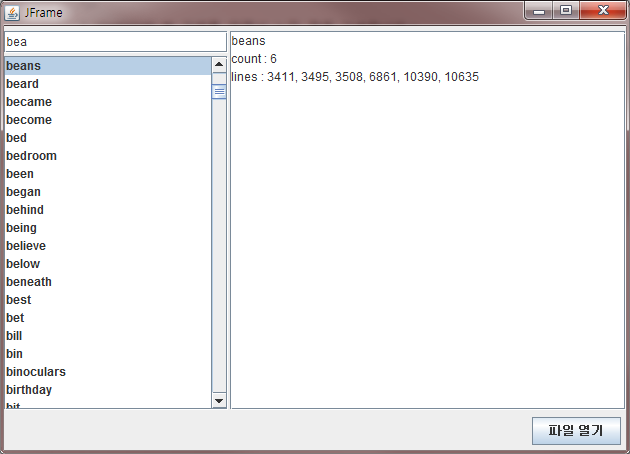Click the word list scrollbar thumb
This screenshot has width=630, height=454.
click(x=219, y=92)
